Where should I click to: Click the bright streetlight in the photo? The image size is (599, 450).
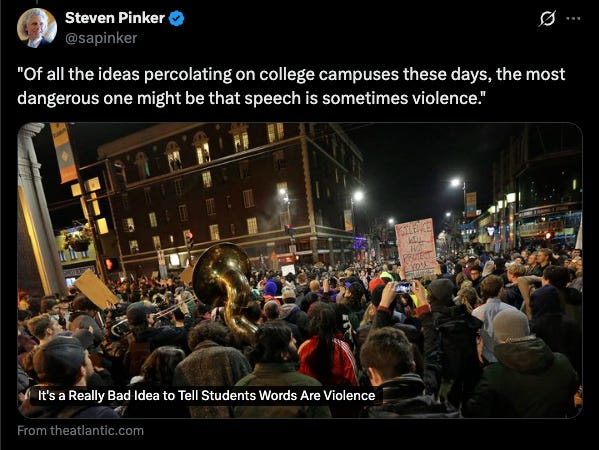(x=358, y=196)
